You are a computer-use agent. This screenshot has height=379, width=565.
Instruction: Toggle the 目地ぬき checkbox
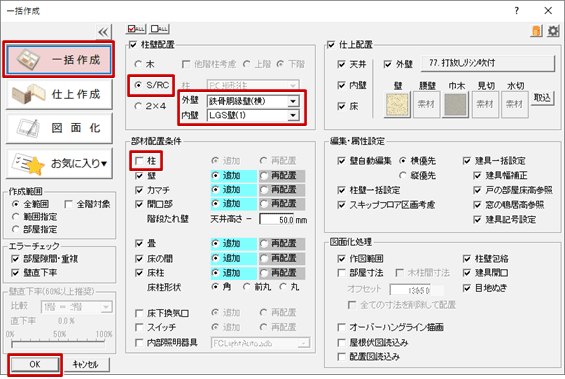(467, 288)
